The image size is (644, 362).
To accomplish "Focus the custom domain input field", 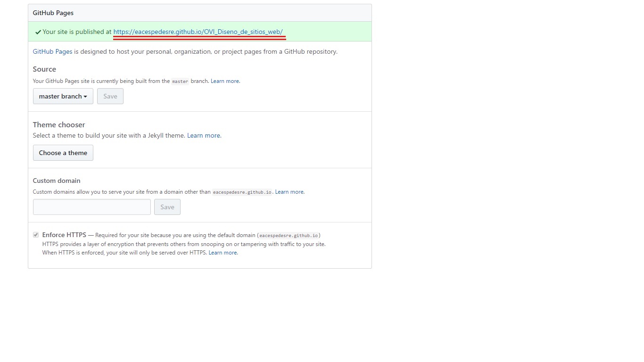I will 92,207.
